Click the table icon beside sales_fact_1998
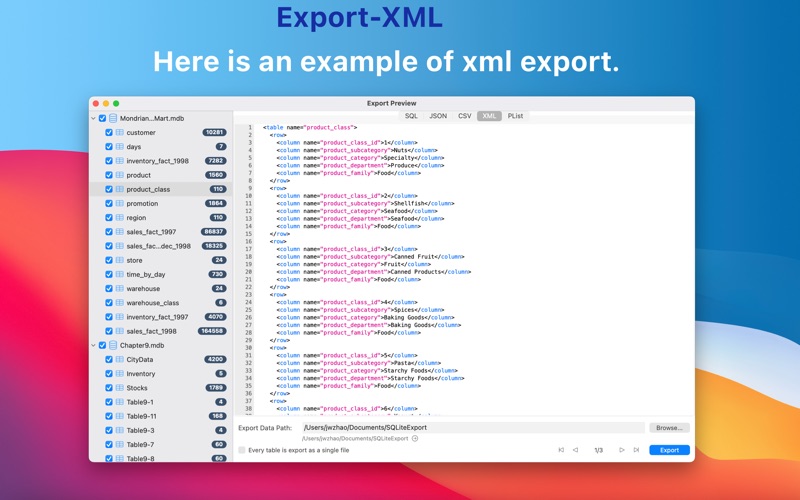The width and height of the screenshot is (800, 500). 119,331
